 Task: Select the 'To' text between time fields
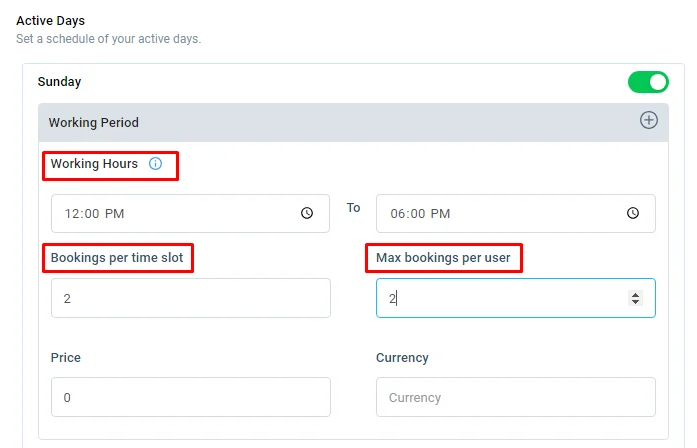[353, 208]
